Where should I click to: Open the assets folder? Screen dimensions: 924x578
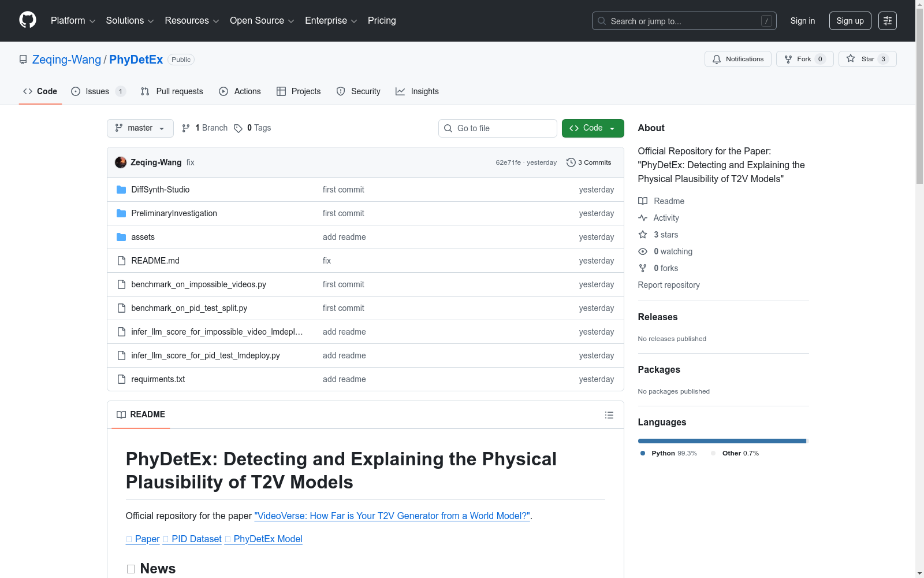143,237
